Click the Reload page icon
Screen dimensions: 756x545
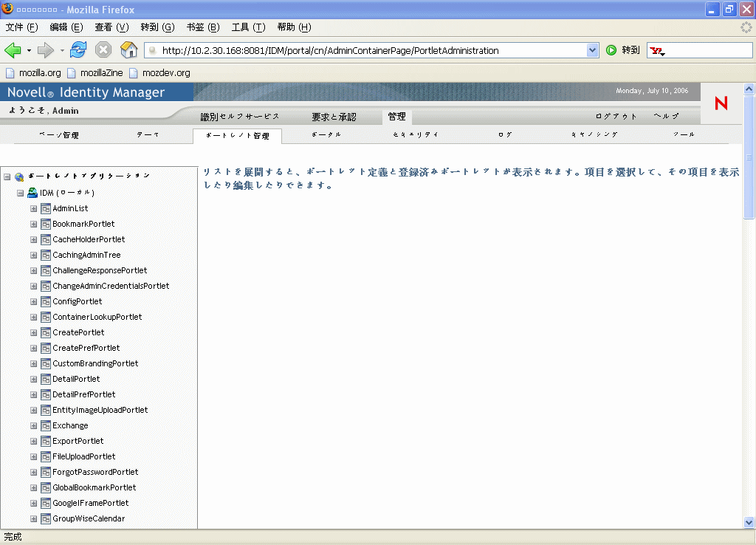pos(78,49)
